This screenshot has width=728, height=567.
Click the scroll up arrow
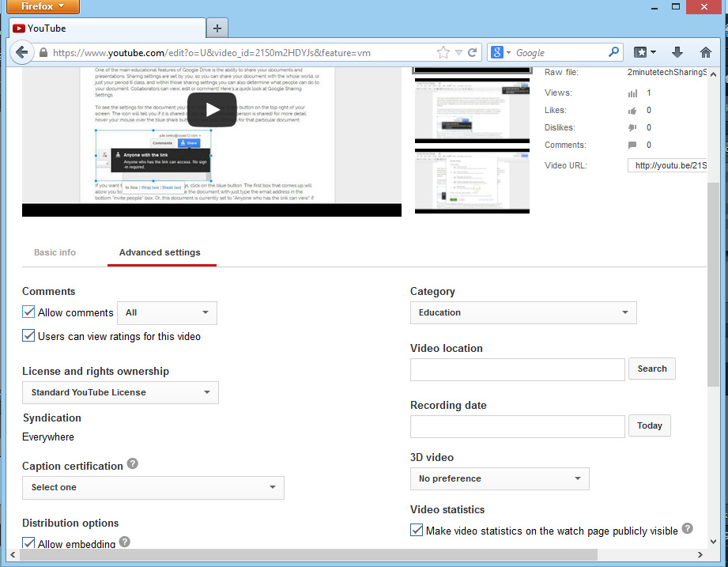[x=713, y=74]
